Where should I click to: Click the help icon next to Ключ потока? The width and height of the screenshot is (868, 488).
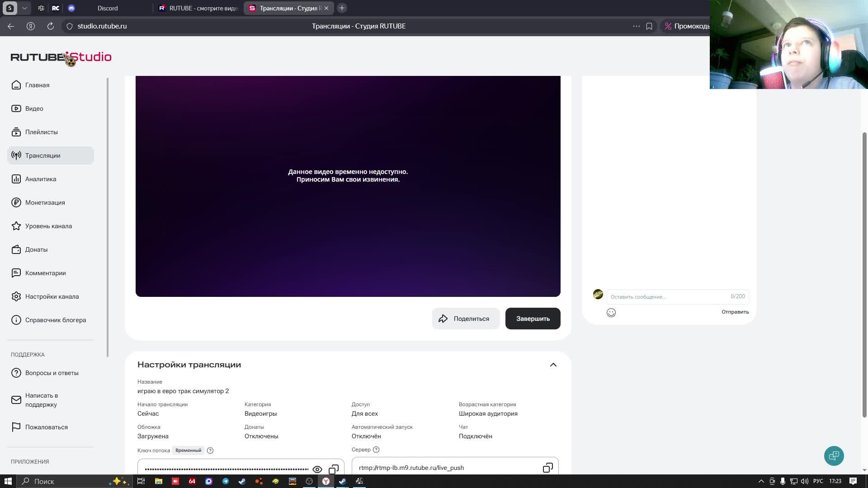[x=210, y=450]
